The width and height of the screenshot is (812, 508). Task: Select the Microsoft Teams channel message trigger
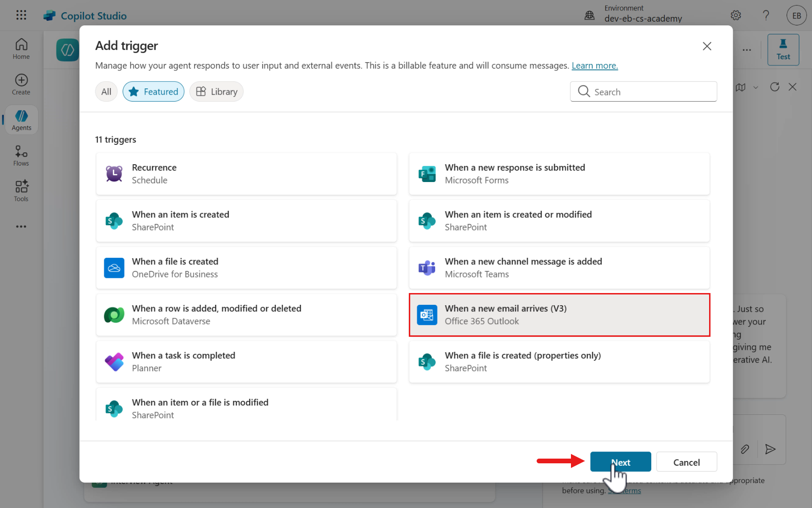559,268
